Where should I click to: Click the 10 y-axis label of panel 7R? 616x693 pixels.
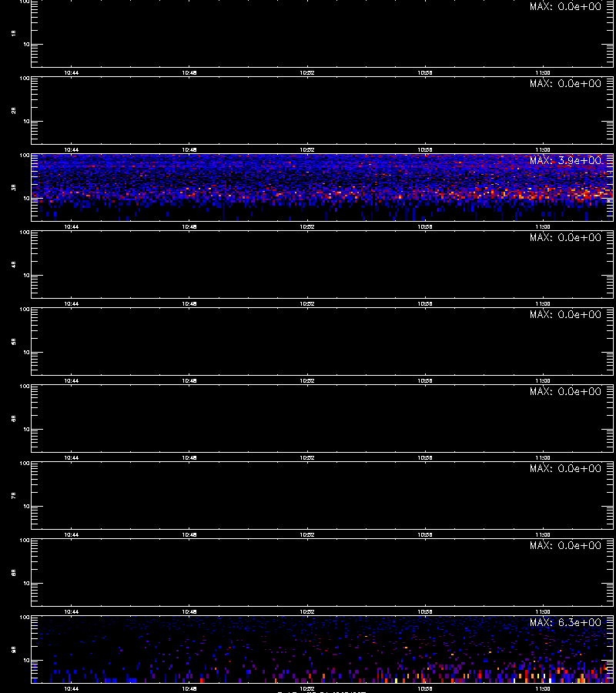point(26,506)
